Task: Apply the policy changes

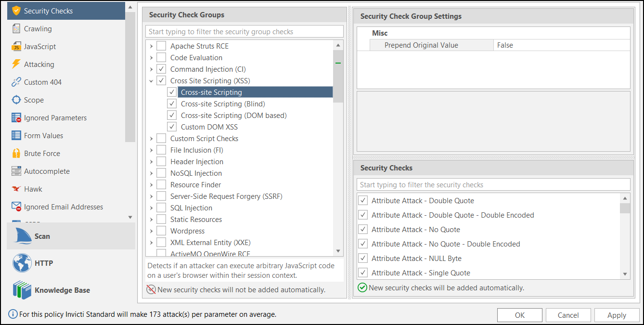Action: click(617, 315)
